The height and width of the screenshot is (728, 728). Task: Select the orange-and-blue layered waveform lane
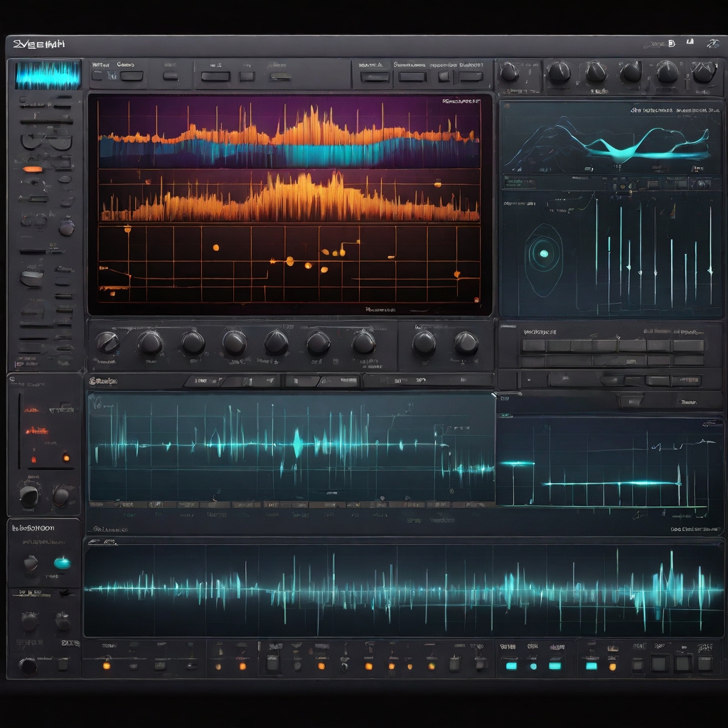[x=289, y=136]
